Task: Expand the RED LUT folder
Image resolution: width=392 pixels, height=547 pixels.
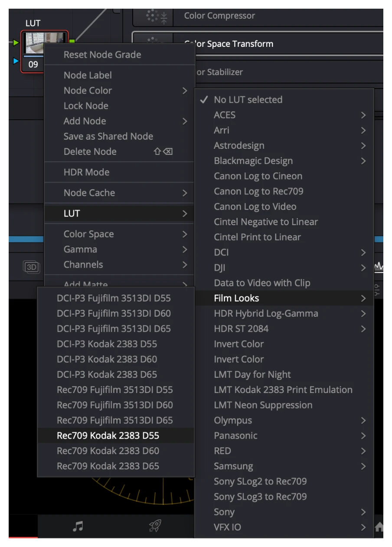Action: pyautogui.click(x=284, y=451)
